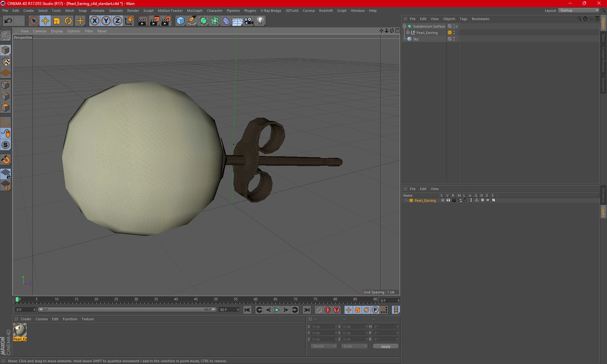Activate the Move tool in the top toolbar
Viewport: 607px width, 364px height.
[45, 21]
